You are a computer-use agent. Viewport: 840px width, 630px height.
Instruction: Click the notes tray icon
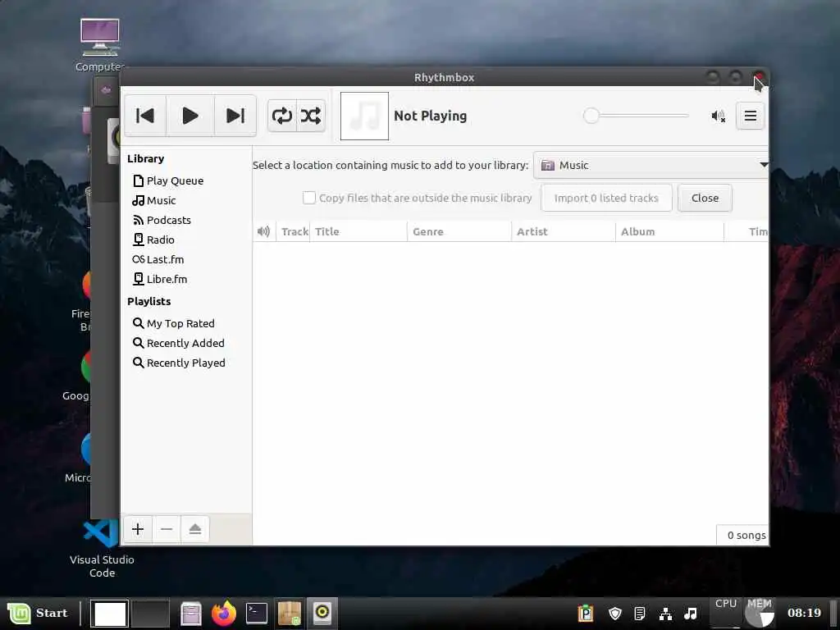640,614
